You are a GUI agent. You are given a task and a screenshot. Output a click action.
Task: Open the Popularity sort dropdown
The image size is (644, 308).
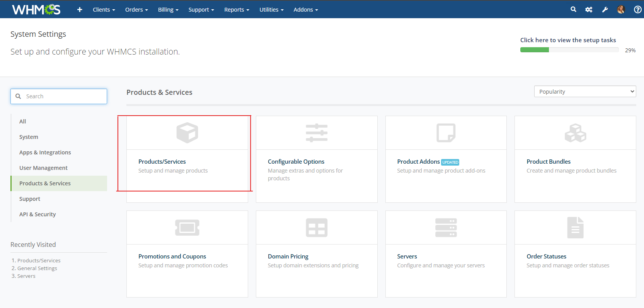pos(585,92)
